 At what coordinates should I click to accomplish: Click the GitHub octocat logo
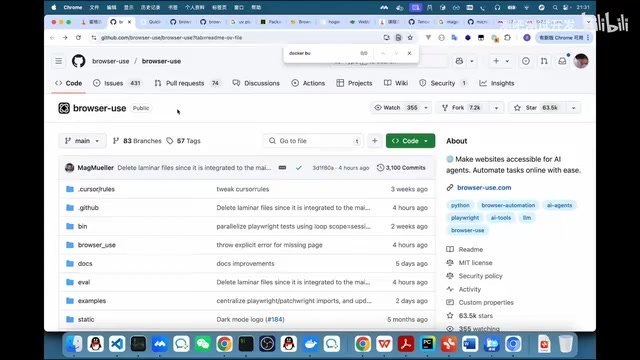pos(79,61)
